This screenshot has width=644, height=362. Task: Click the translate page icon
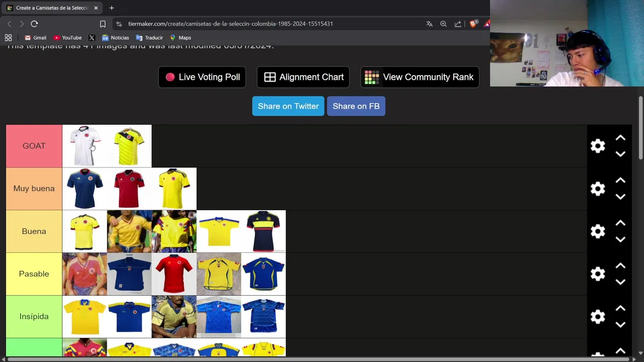(x=429, y=24)
